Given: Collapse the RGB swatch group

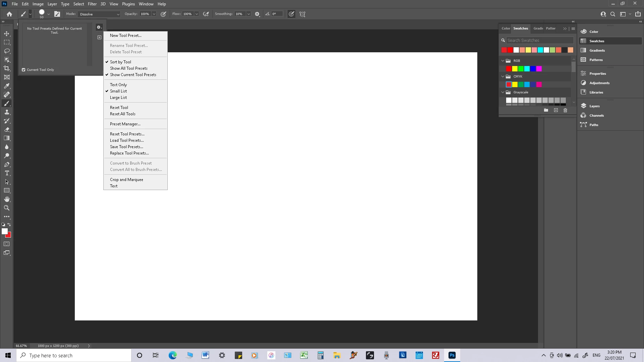Looking at the screenshot, I should 503,61.
